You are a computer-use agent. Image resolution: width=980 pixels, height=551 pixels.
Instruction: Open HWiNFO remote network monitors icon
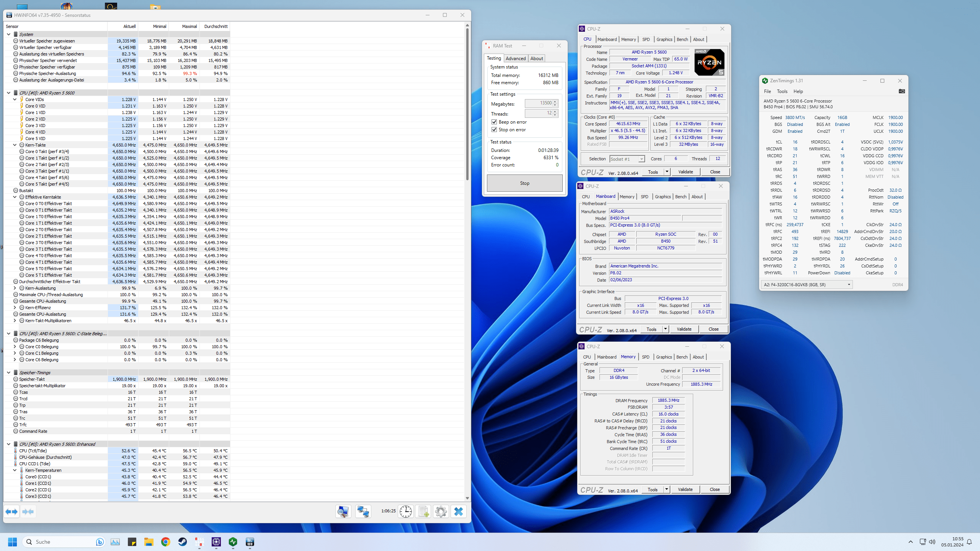(363, 511)
